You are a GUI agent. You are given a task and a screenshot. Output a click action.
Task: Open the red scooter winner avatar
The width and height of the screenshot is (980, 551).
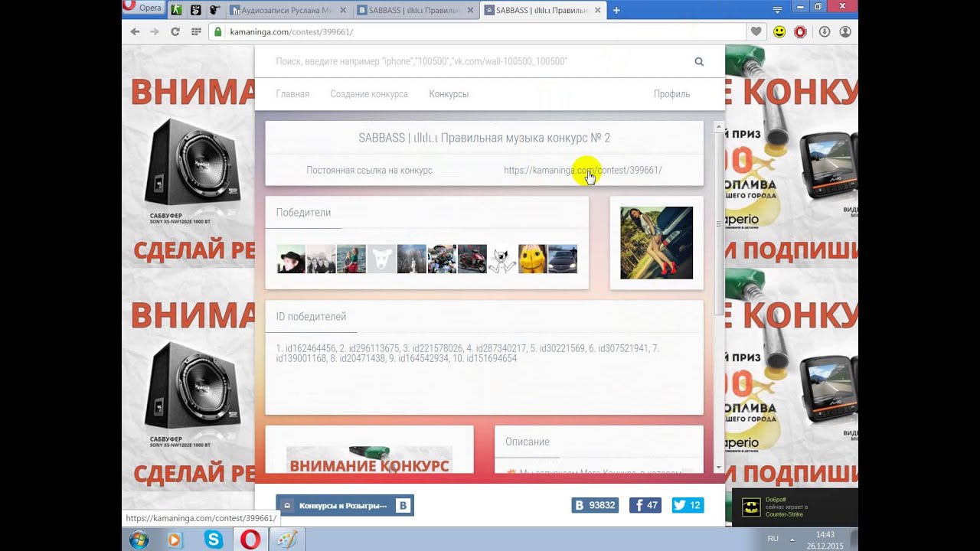pos(472,259)
